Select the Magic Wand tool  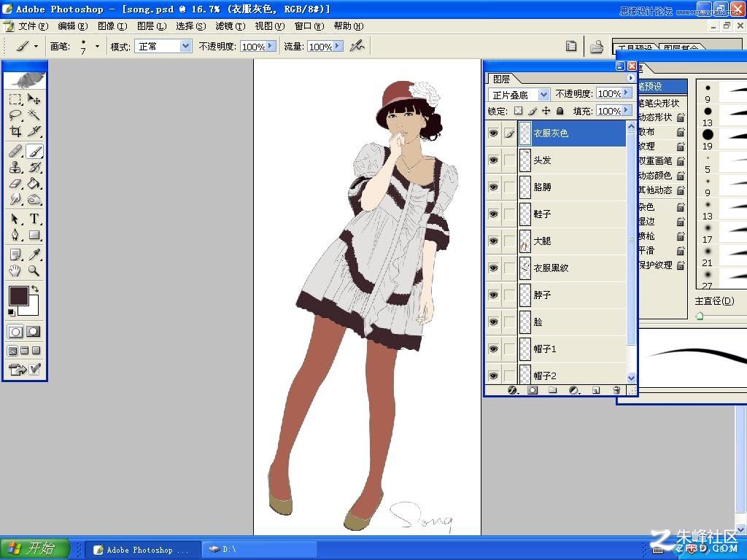pyautogui.click(x=34, y=114)
